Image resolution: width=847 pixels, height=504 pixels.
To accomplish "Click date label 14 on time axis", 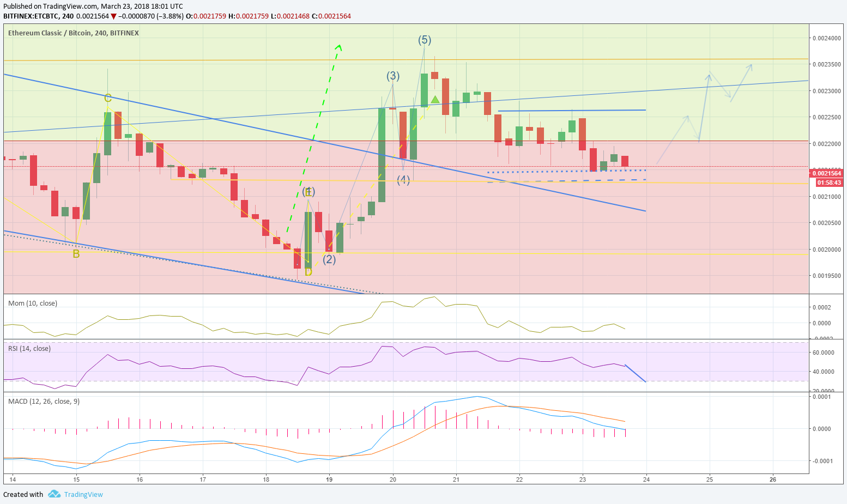I will click(x=13, y=479).
